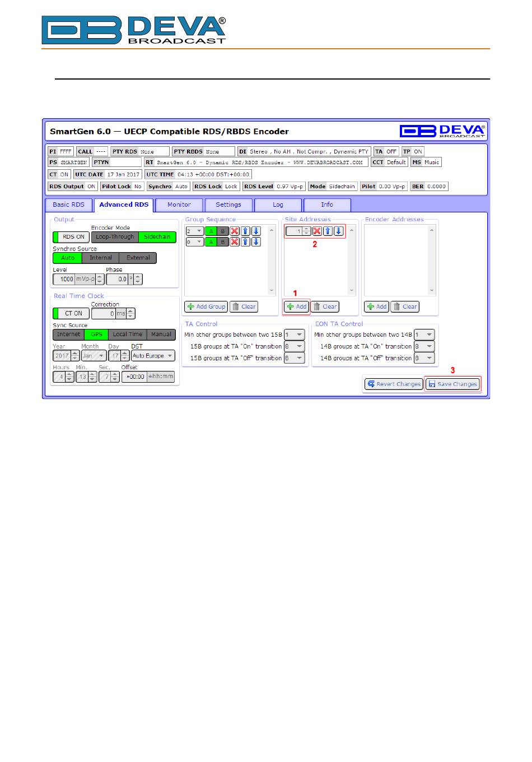The width and height of the screenshot is (532, 762).
Task: Toggle version B for group 2
Action: click(222, 231)
